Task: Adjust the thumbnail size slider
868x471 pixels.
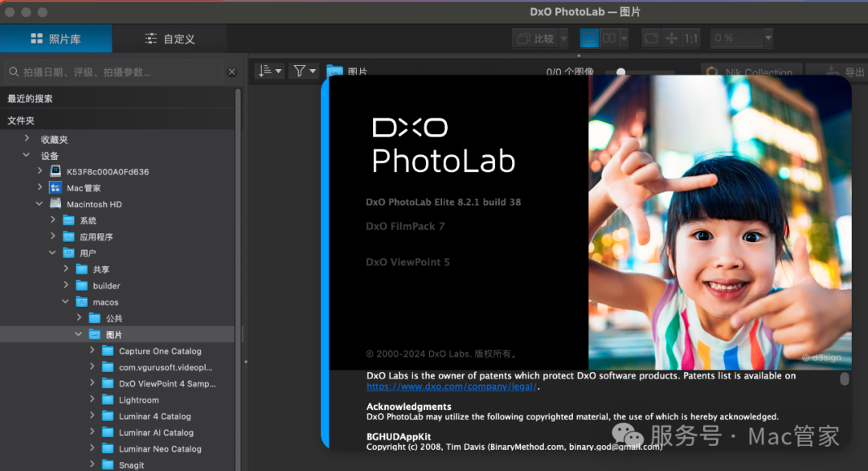Action: point(621,72)
